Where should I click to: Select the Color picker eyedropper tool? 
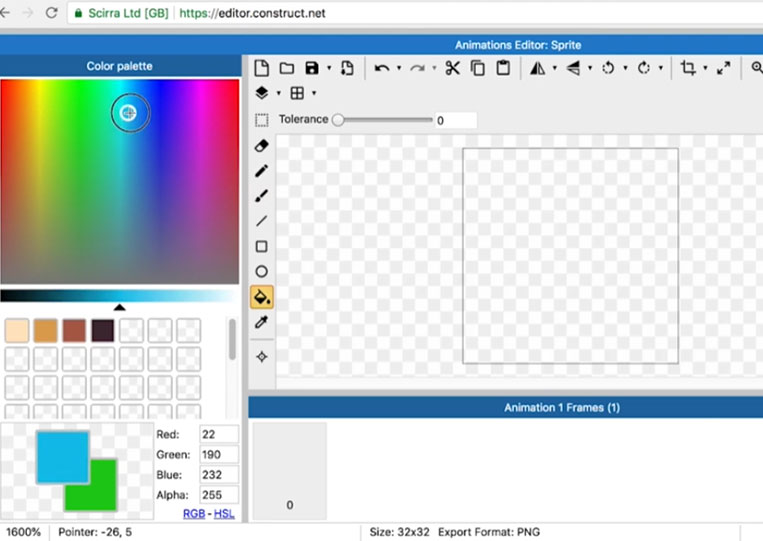coord(262,322)
